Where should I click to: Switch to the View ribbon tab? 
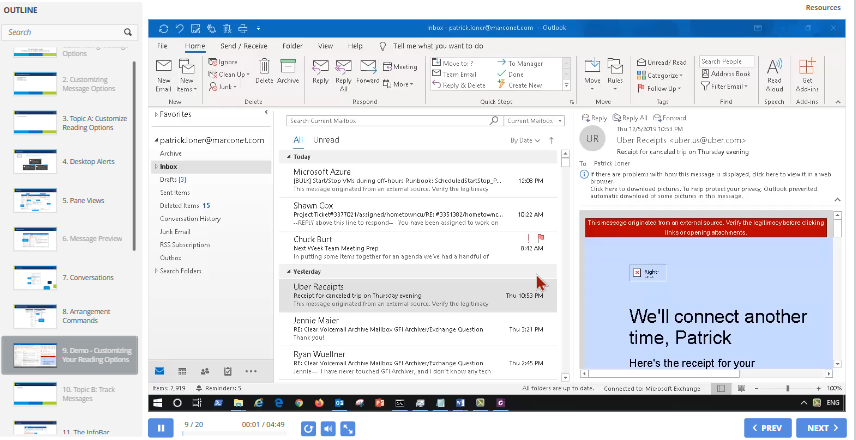click(325, 46)
